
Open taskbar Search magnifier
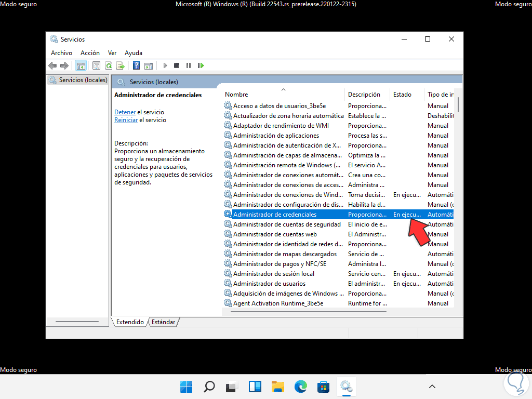pos(209,387)
